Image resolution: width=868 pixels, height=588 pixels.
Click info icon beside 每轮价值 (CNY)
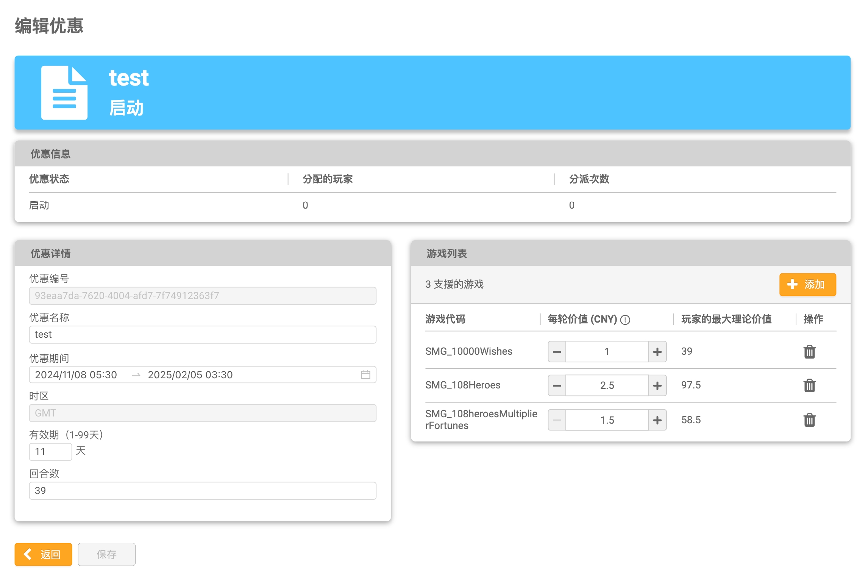pos(625,320)
